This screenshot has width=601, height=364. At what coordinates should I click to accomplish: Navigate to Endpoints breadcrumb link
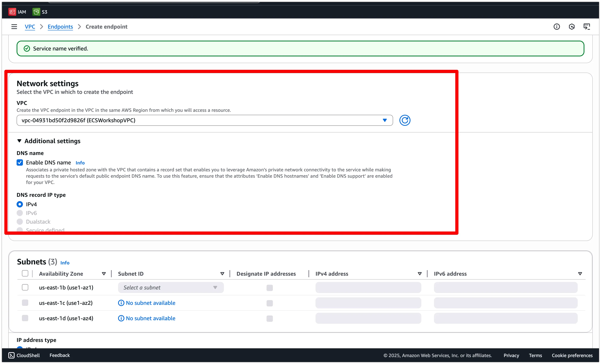pos(60,27)
